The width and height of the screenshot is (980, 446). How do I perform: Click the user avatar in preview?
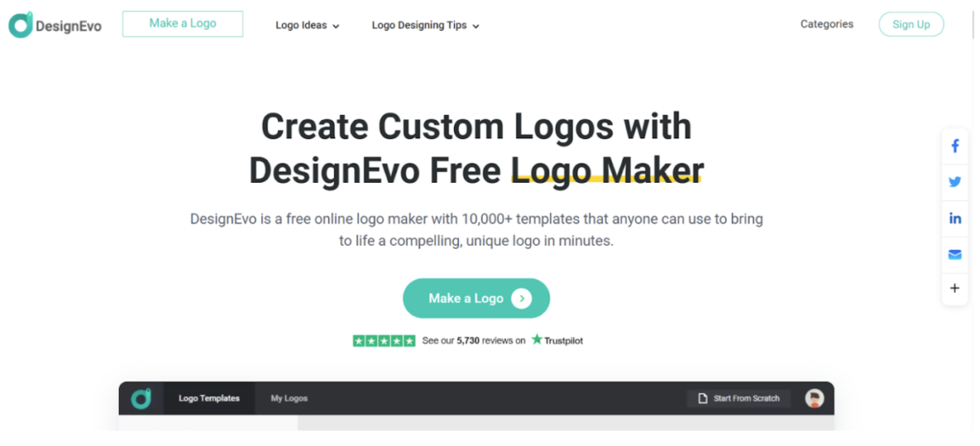tap(814, 398)
